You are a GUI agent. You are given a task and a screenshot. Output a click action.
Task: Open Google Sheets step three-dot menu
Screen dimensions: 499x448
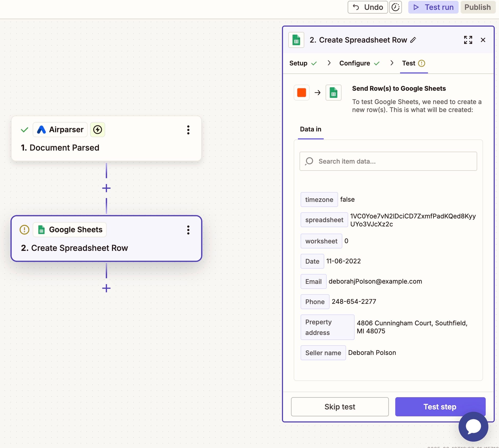point(188,230)
